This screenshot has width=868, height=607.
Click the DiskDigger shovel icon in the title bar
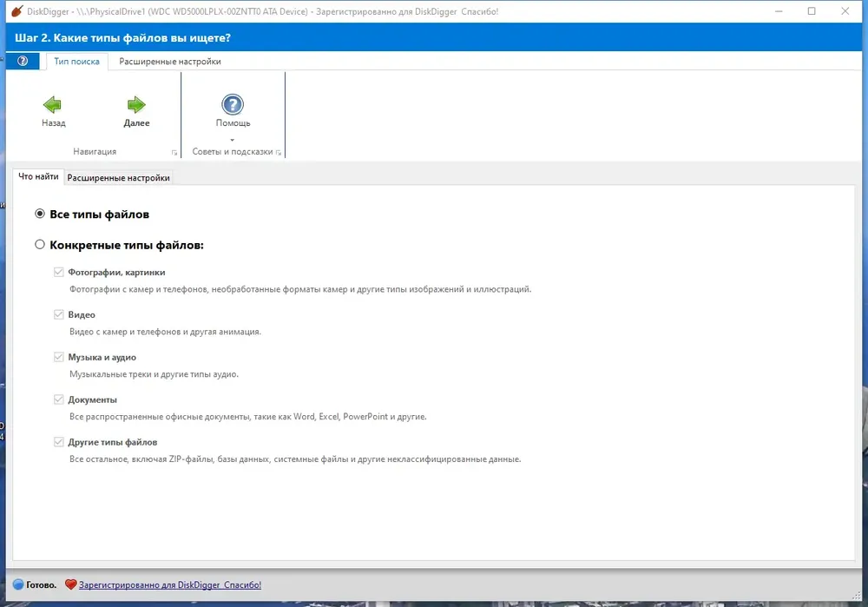[17, 11]
